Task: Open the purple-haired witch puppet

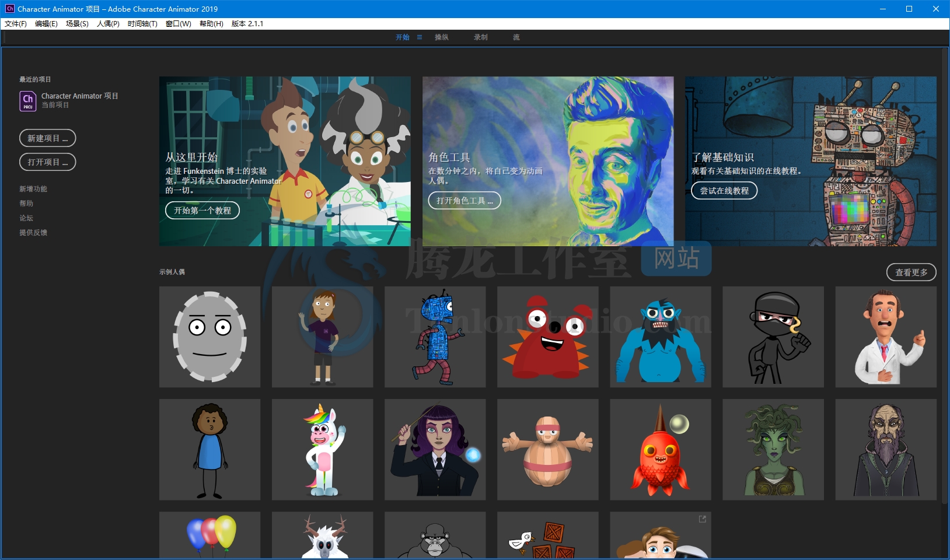Action: pos(435,450)
